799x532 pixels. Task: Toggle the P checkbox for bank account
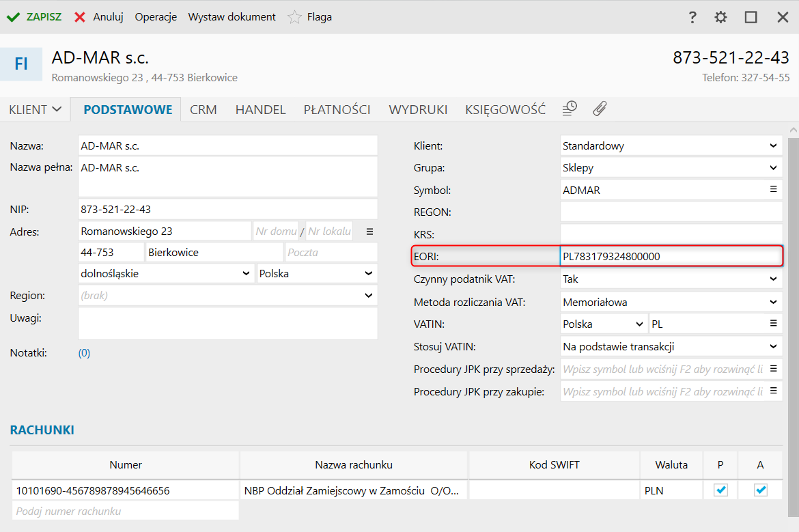click(x=720, y=490)
